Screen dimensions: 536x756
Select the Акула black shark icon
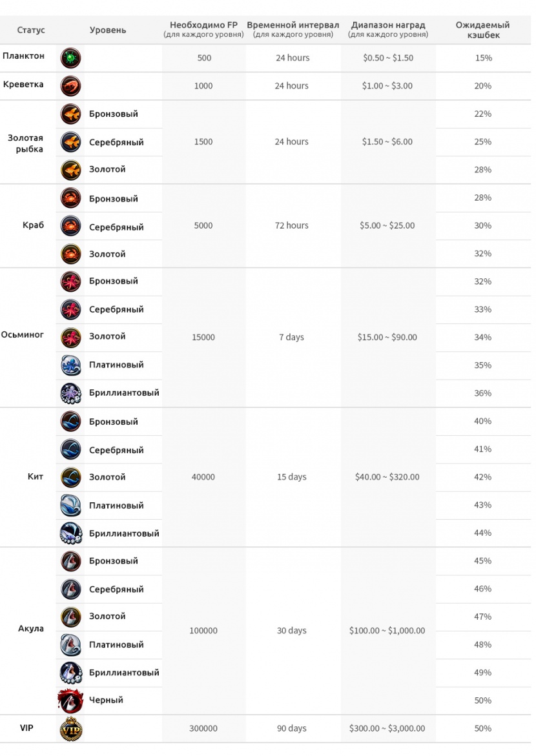tap(70, 700)
